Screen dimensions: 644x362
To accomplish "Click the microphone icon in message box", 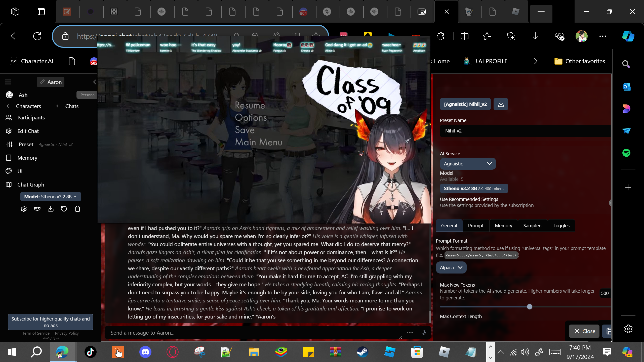I will [424, 333].
